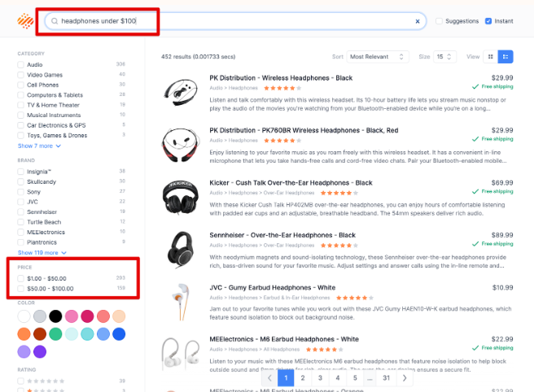
Task: Click JVC Gumy earbud product thumbnail
Action: click(x=181, y=302)
